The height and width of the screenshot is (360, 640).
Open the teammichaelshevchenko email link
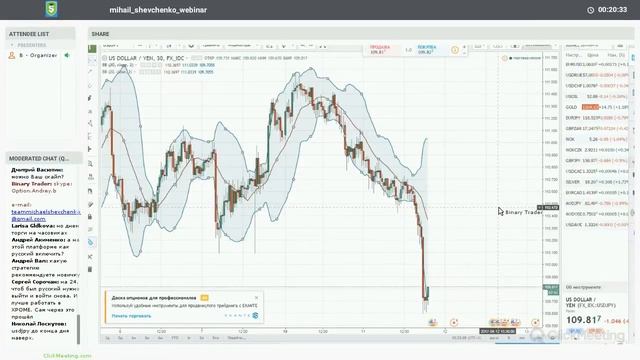point(46,216)
